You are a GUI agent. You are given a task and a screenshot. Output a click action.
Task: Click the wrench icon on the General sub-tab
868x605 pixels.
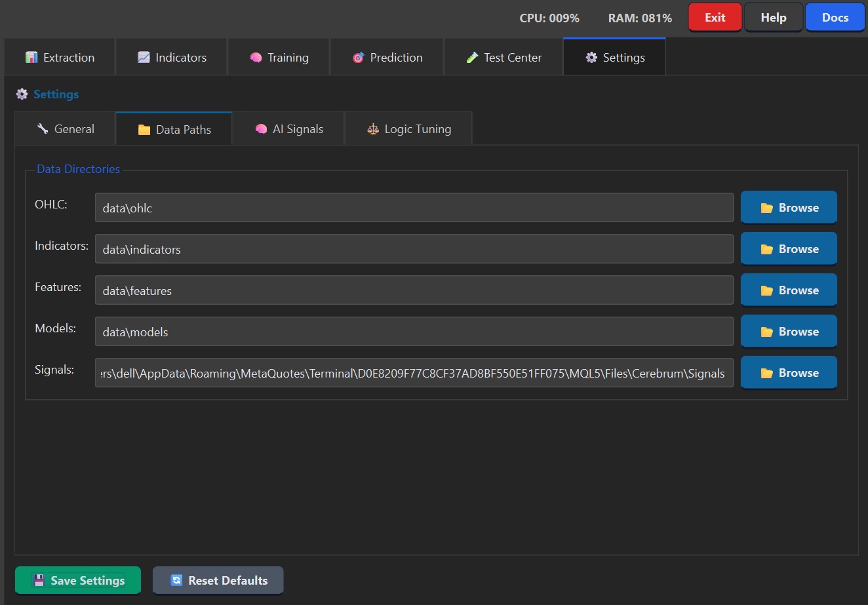(43, 128)
